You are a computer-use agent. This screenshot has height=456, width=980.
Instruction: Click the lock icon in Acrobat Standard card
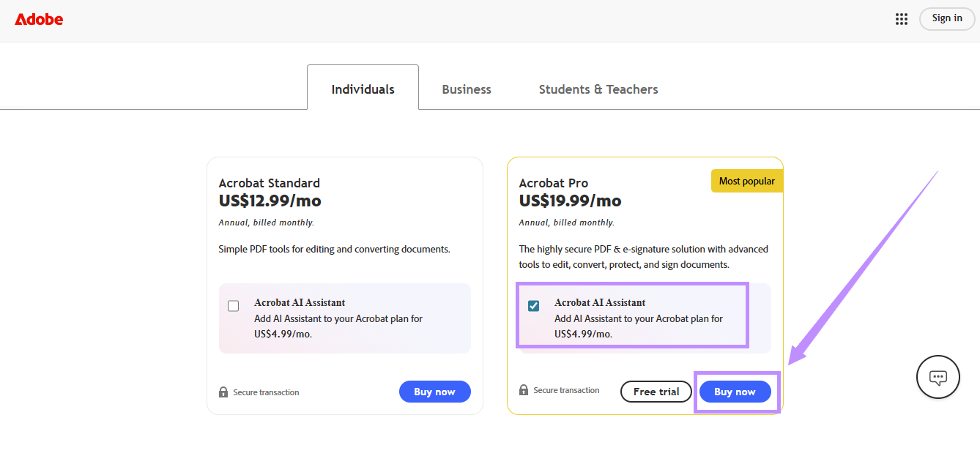tap(223, 392)
